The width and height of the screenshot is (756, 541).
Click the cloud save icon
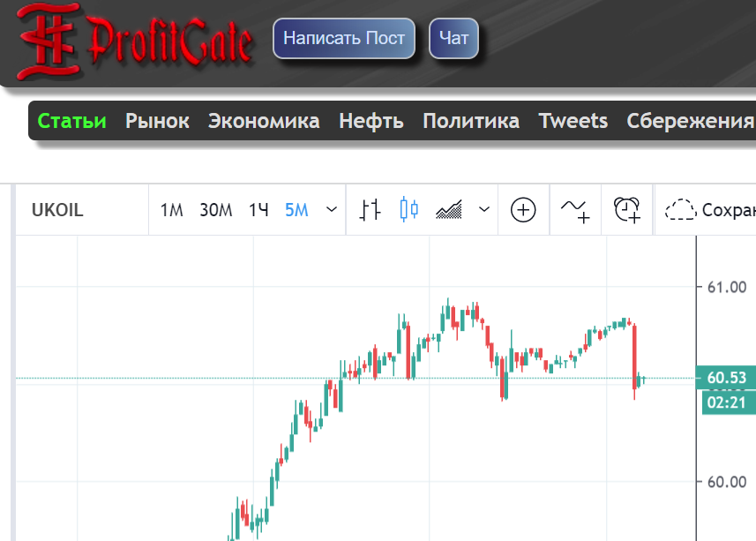pos(680,209)
